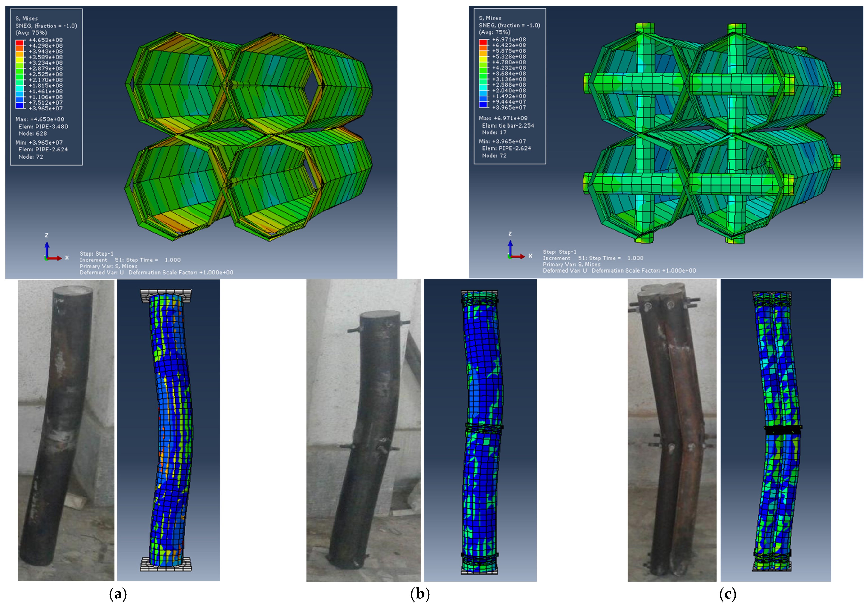Click the 'S, Mises' title in left legend
Screen dimensions: 868x607
[27, 18]
